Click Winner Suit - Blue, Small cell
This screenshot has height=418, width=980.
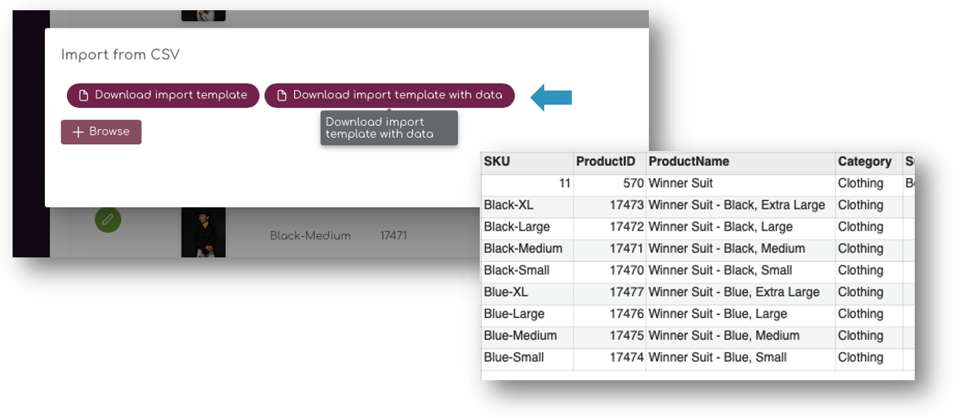tap(717, 357)
